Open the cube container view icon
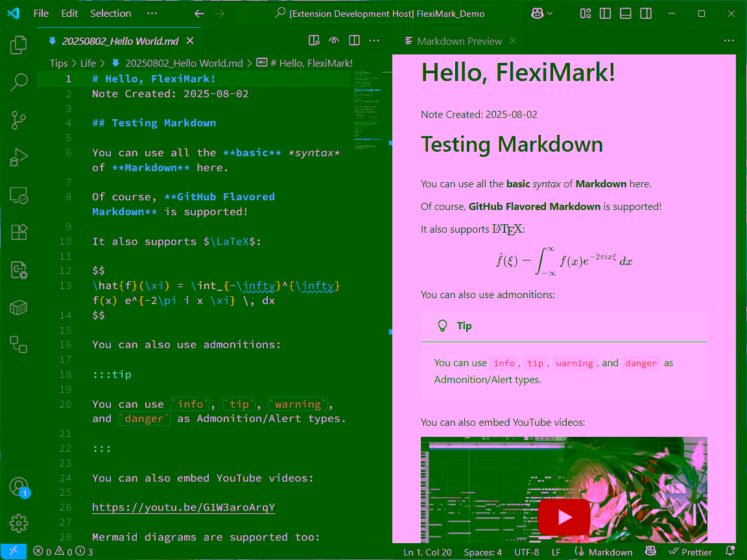The width and height of the screenshot is (747, 560). 19,308
